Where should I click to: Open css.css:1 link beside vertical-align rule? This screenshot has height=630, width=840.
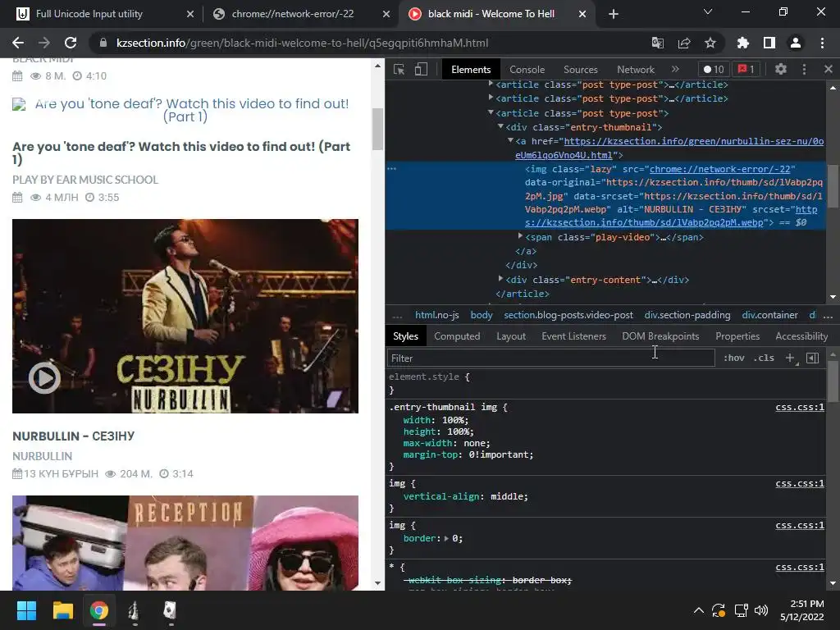(800, 483)
